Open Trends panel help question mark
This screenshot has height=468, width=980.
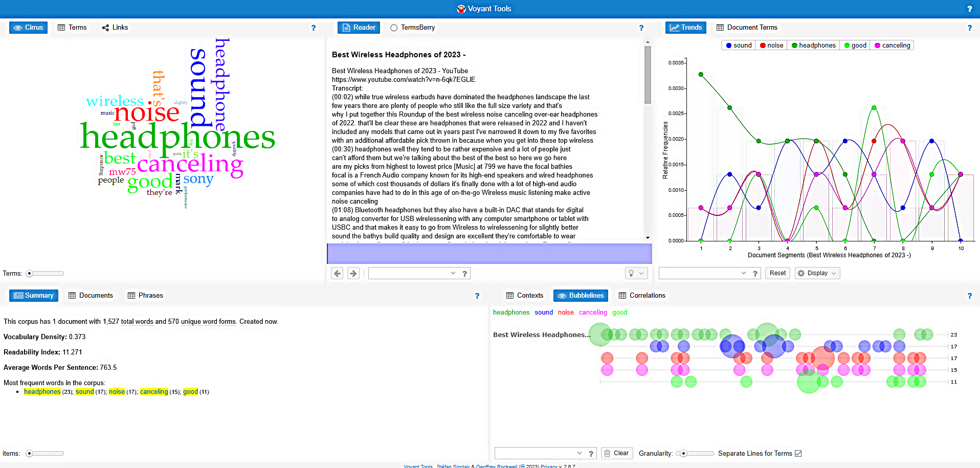(969, 28)
